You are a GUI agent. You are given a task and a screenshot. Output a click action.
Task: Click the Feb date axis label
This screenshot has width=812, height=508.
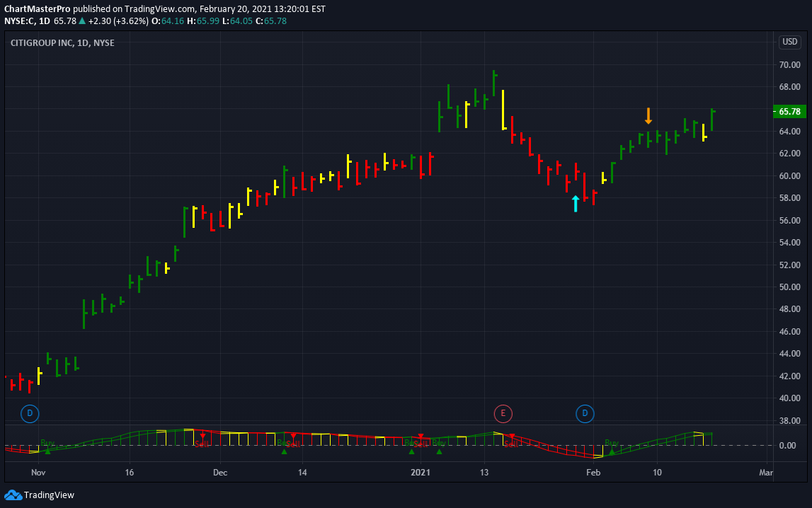(593, 473)
